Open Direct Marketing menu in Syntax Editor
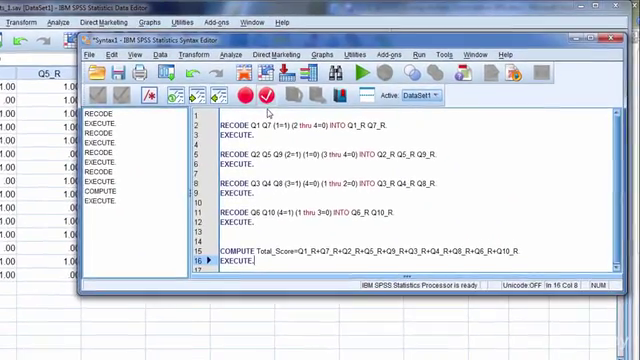640x360 pixels. [276, 55]
